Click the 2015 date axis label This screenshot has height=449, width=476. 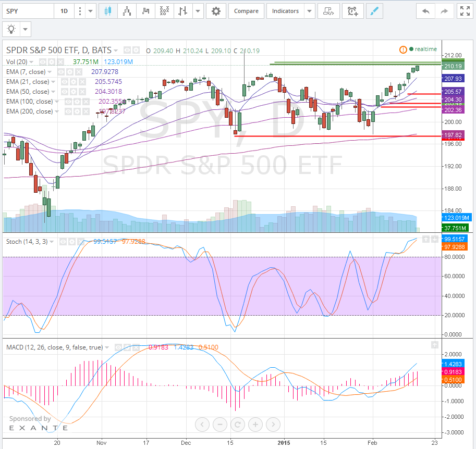[x=284, y=443]
